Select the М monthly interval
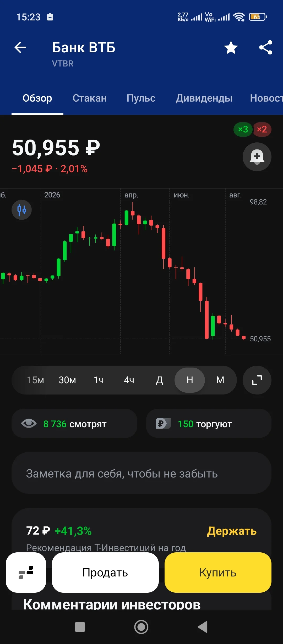Screen dimensions: 283x644 (220, 380)
